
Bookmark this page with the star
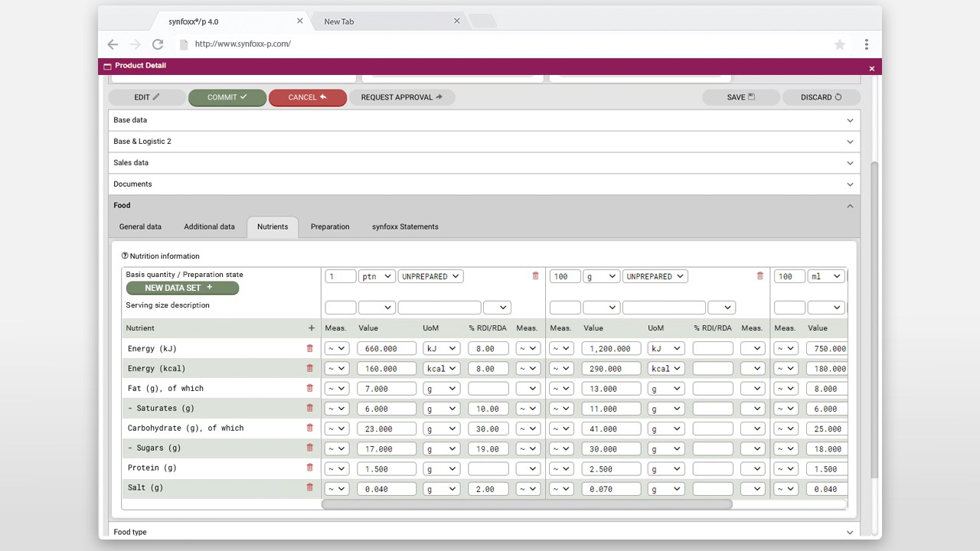click(x=840, y=44)
